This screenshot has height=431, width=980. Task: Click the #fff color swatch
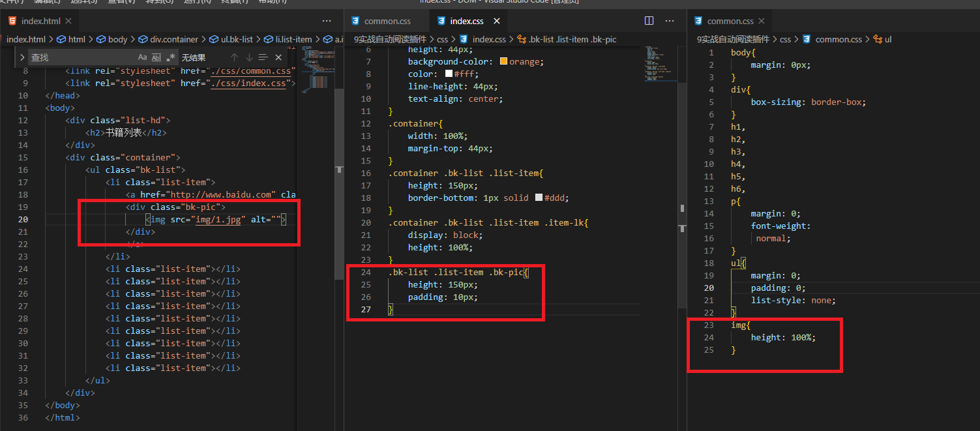point(449,74)
